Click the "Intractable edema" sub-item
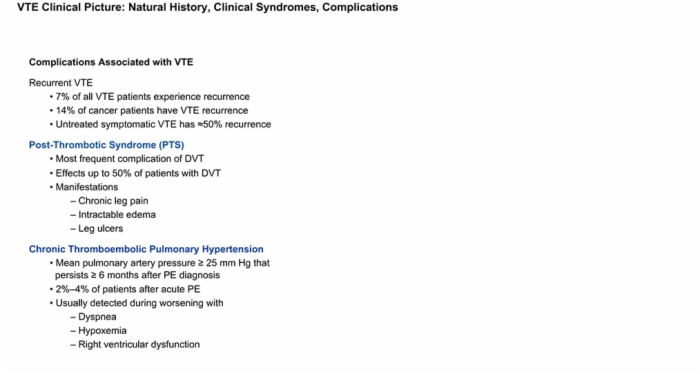Screen dimensions: 700x374 point(113,215)
